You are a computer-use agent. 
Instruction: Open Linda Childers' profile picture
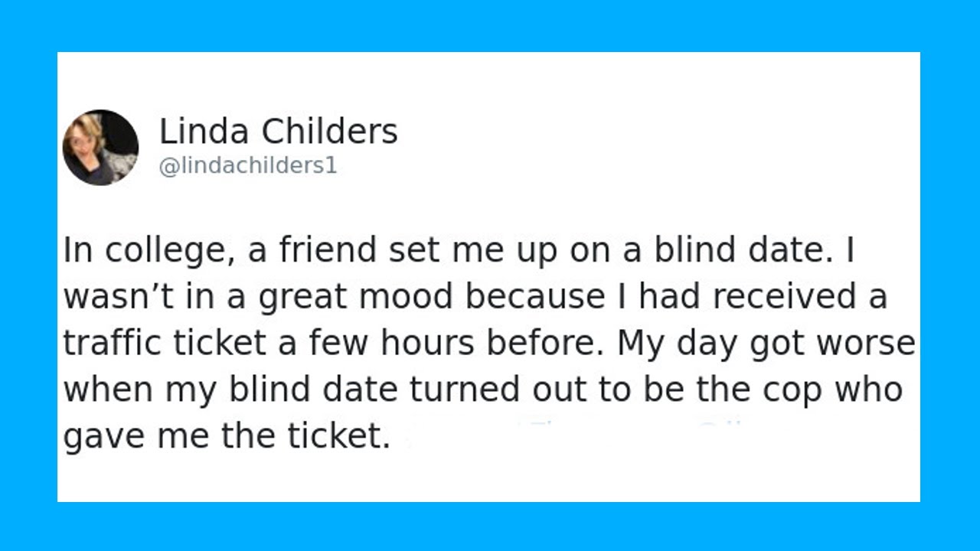pyautogui.click(x=100, y=147)
